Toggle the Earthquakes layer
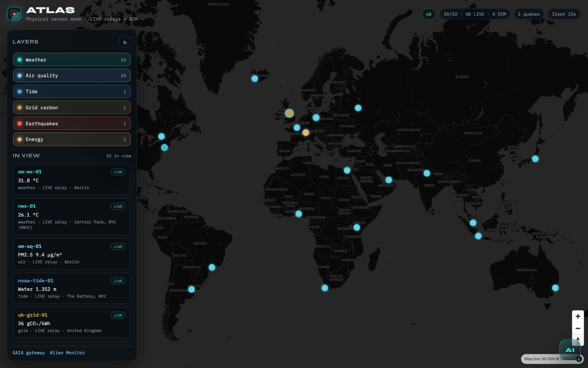The width and height of the screenshot is (588, 368). coord(72,124)
